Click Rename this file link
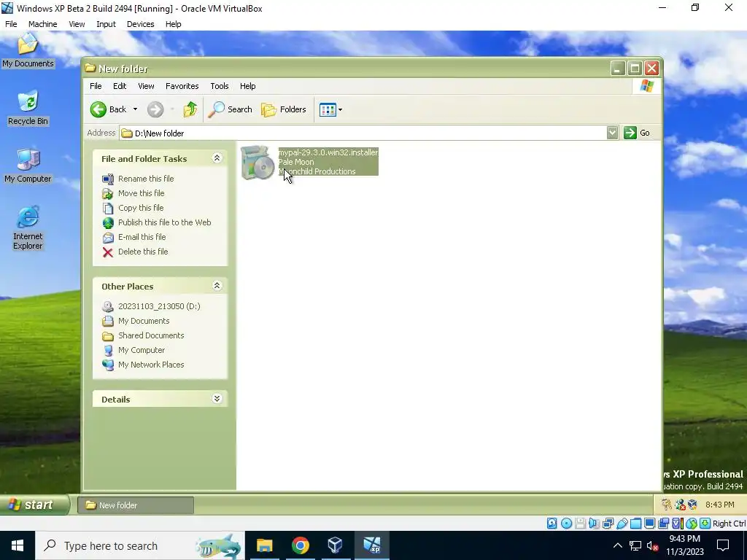 tap(146, 179)
